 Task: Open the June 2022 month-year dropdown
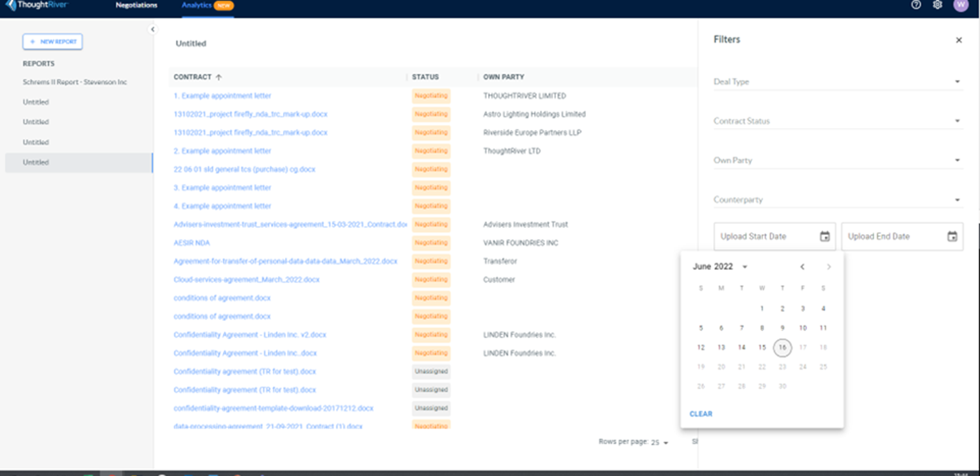pyautogui.click(x=720, y=267)
